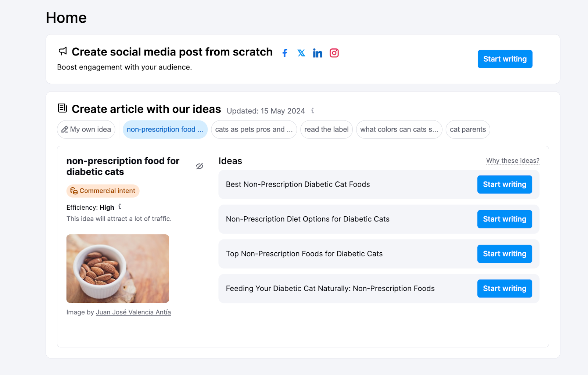Viewport: 588px width, 375px height.
Task: Start writing 'Best Non-Prescription Diabetic Cat Foods'
Action: [505, 184]
